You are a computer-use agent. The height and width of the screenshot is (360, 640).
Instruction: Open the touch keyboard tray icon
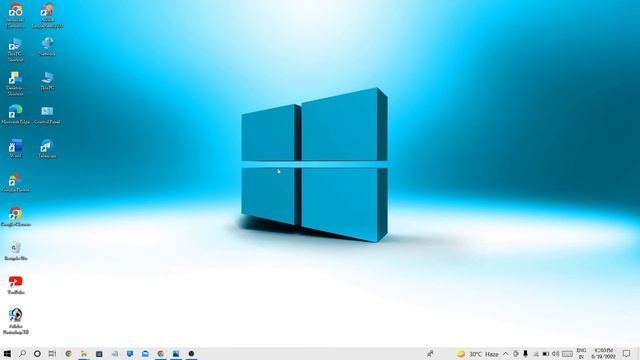(x=567, y=354)
